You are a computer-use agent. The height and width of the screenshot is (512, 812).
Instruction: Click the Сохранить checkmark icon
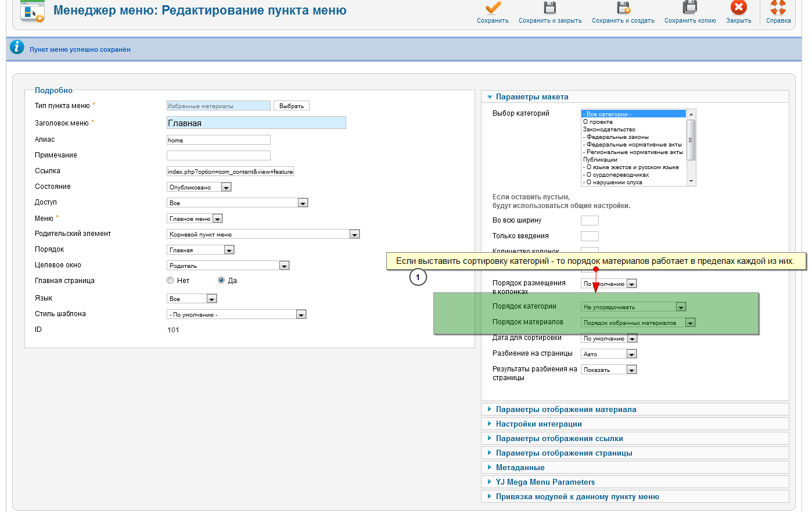point(493,8)
